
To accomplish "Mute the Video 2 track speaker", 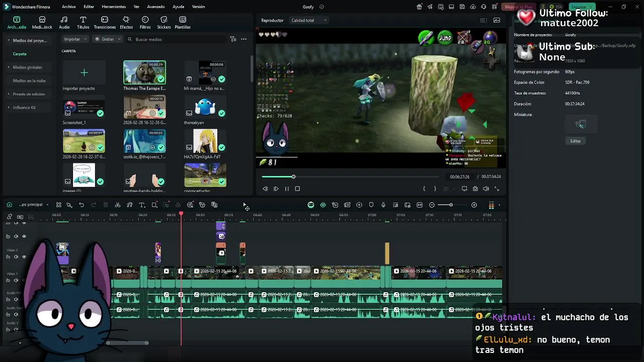I will coord(16,257).
